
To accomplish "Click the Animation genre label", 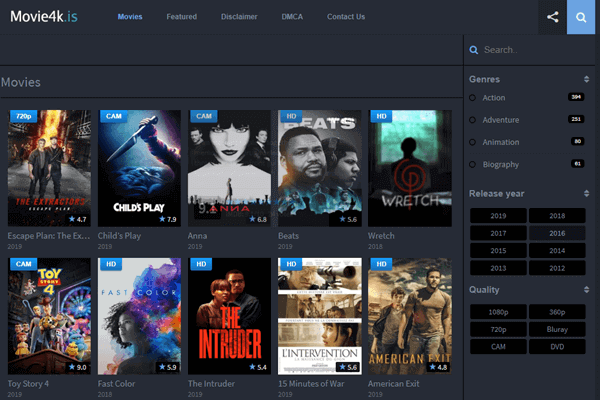I will coord(501,142).
